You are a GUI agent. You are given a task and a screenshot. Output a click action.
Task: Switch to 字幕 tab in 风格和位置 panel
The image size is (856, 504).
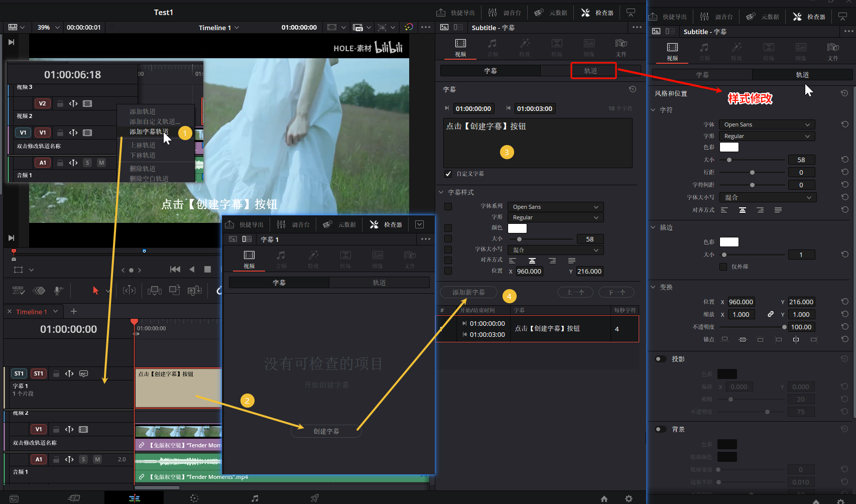(x=702, y=75)
